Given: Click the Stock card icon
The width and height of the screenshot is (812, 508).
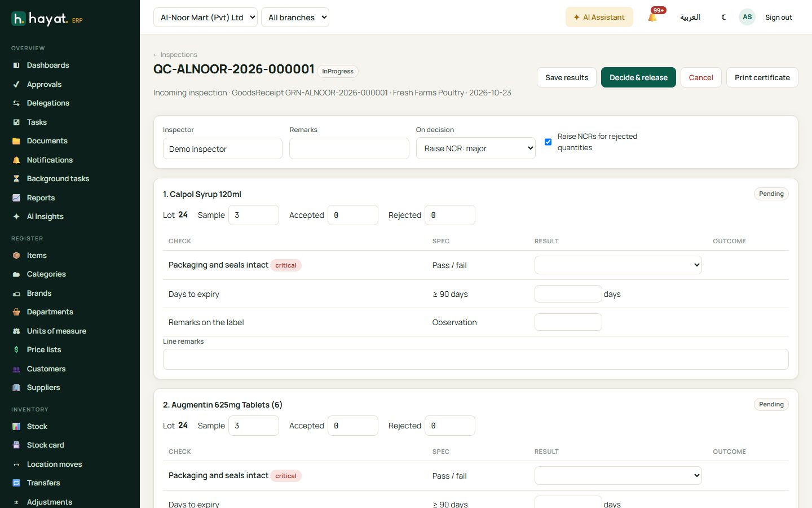Looking at the screenshot, I should [x=16, y=445].
